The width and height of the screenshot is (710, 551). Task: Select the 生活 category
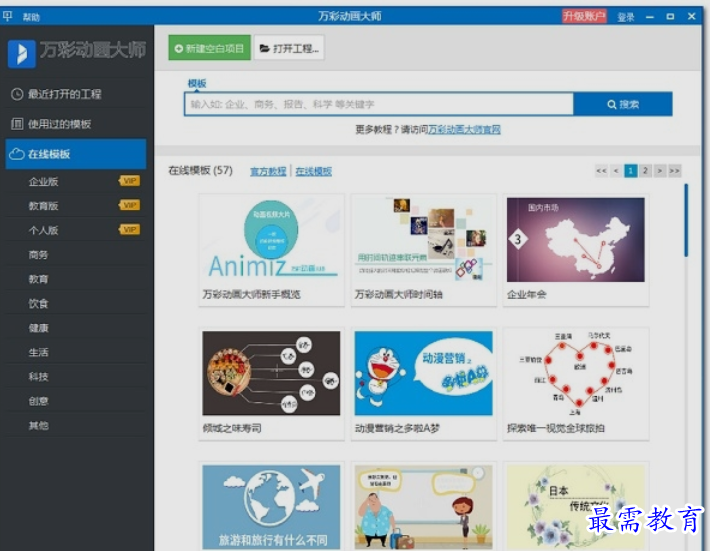click(38, 352)
